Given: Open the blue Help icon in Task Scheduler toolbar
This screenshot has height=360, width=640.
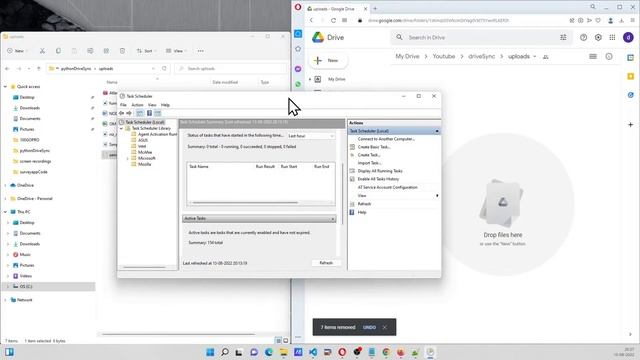Looking at the screenshot, I should coord(149,113).
